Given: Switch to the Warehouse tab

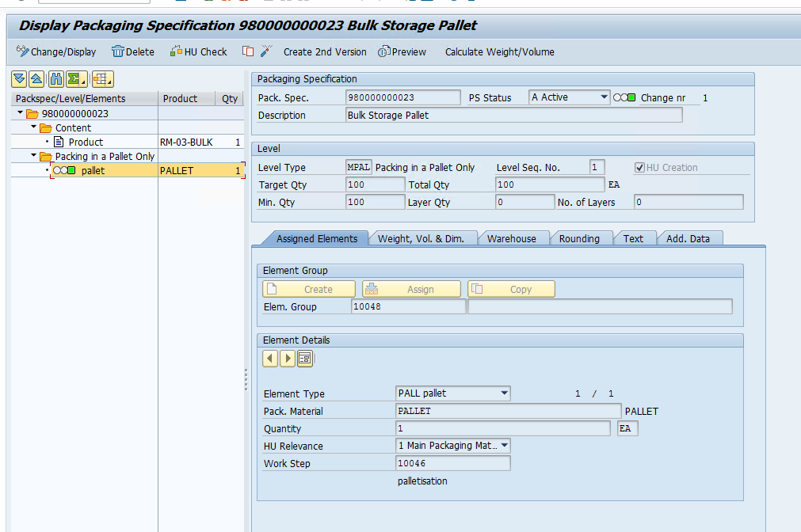Looking at the screenshot, I should [x=511, y=238].
